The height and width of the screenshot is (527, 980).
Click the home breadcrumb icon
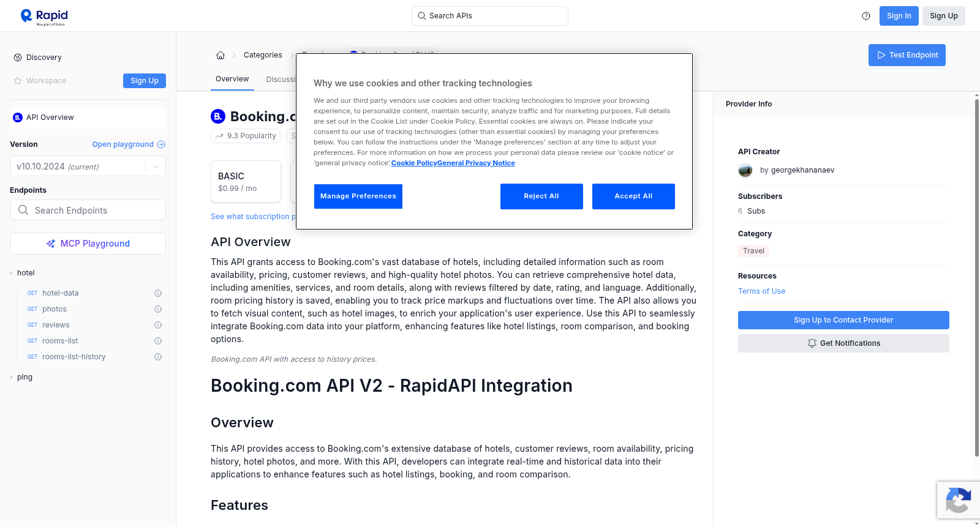(x=221, y=55)
